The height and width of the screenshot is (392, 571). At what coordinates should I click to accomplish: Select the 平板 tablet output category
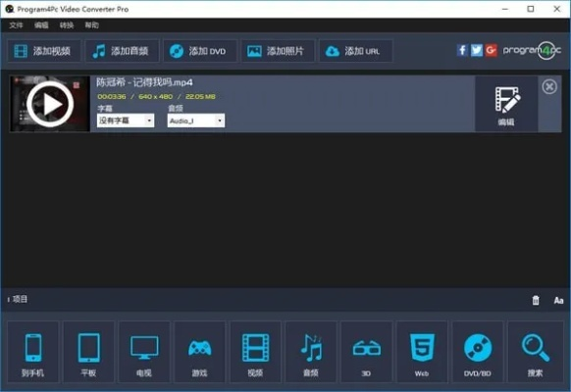[x=88, y=352]
